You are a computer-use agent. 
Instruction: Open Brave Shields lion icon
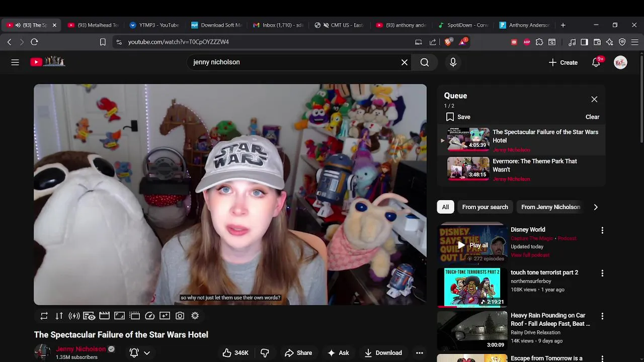[448, 42]
